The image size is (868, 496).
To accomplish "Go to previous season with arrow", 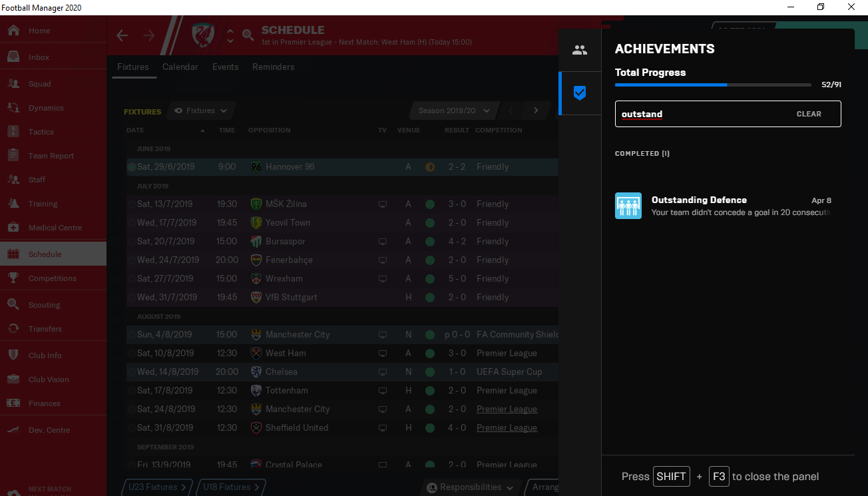I will (511, 111).
